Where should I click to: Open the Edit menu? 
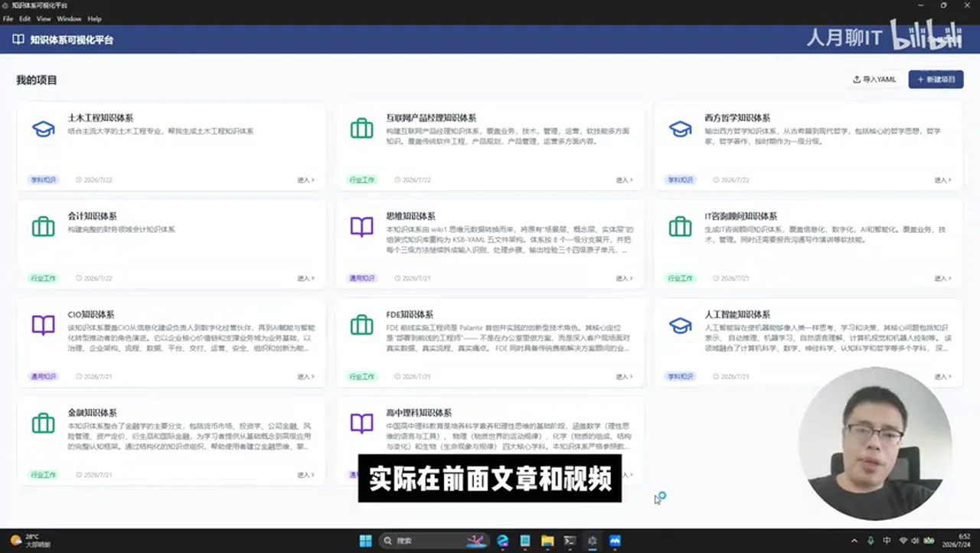point(25,18)
